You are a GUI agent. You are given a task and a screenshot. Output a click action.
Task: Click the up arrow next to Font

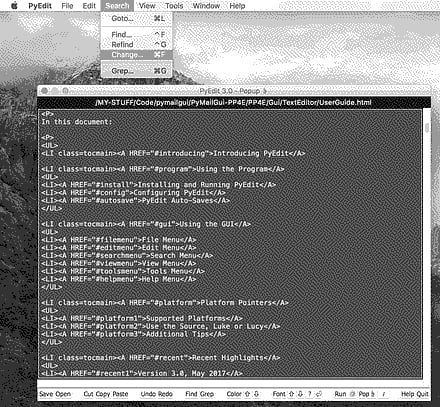[x=291, y=394]
